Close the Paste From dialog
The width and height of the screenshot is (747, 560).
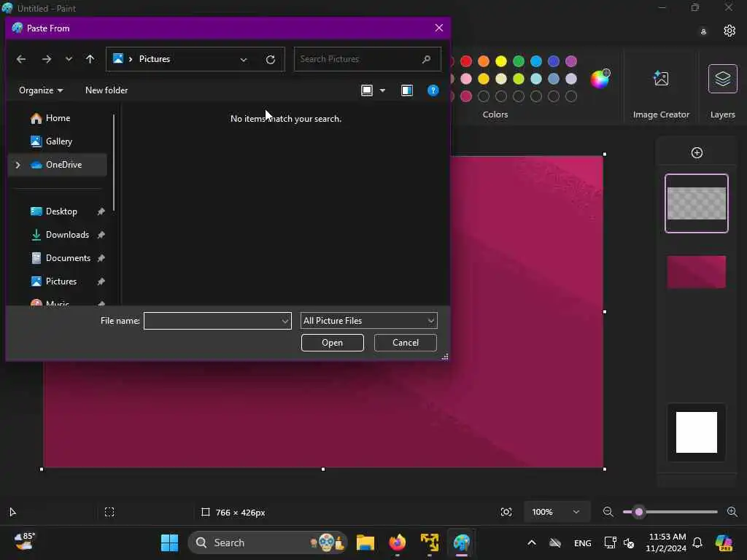[438, 28]
